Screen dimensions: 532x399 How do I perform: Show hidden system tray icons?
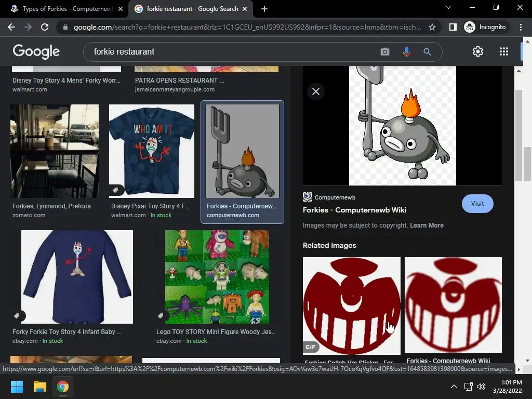coord(454,387)
